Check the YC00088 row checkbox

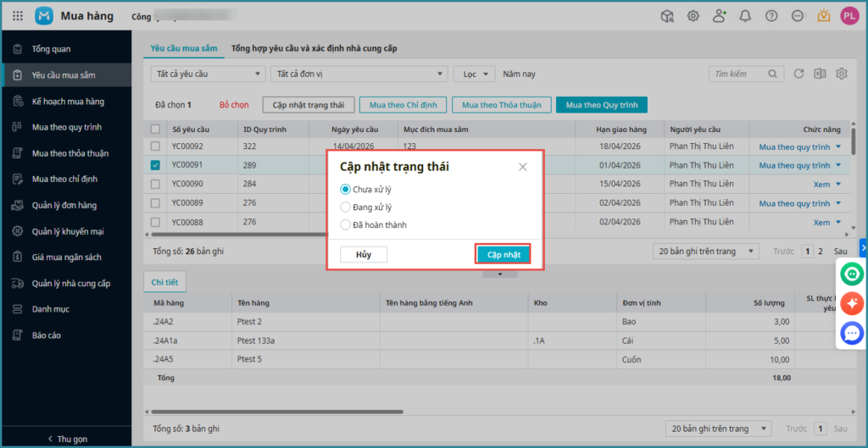(x=156, y=223)
